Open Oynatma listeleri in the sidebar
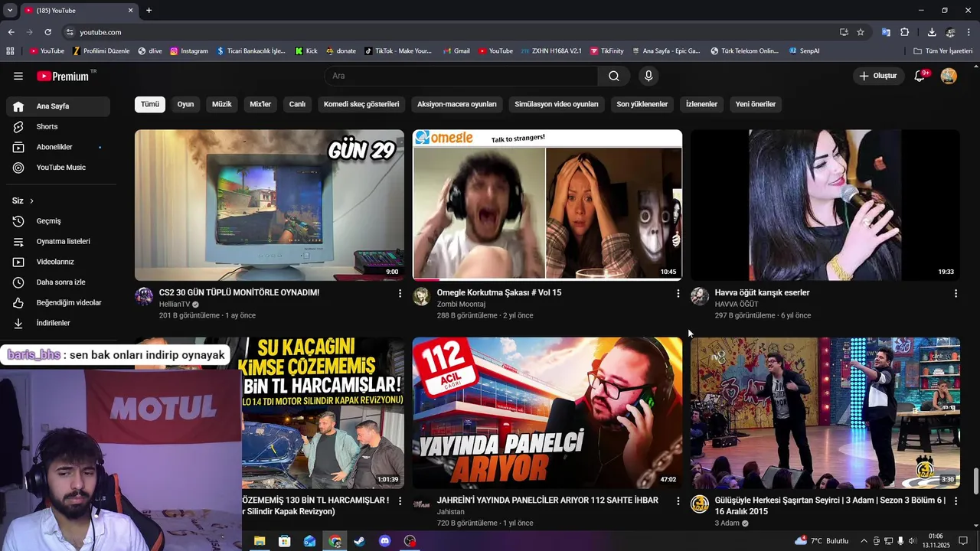 (x=58, y=241)
